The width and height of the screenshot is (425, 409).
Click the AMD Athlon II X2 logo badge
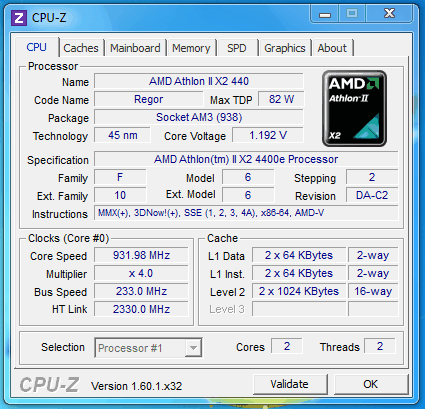click(x=354, y=108)
